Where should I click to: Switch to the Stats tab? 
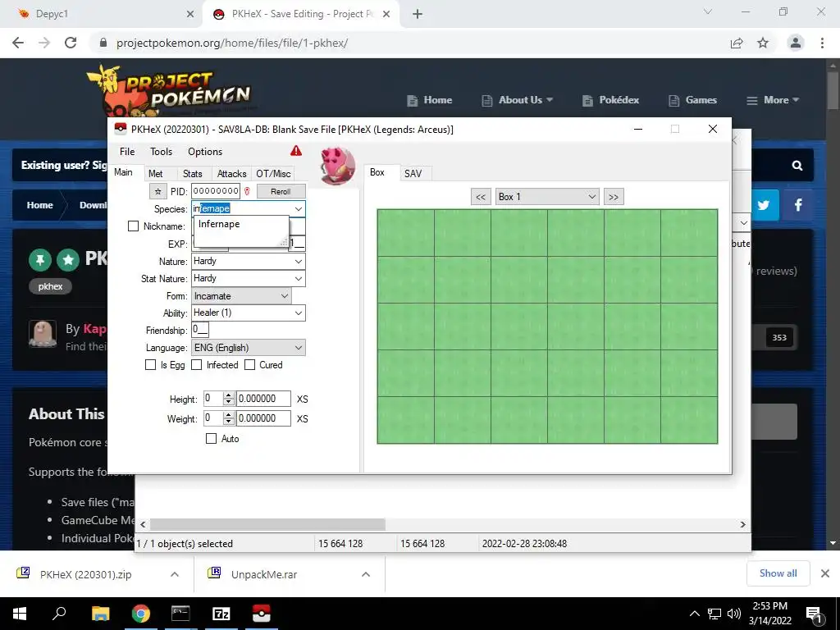[192, 174]
